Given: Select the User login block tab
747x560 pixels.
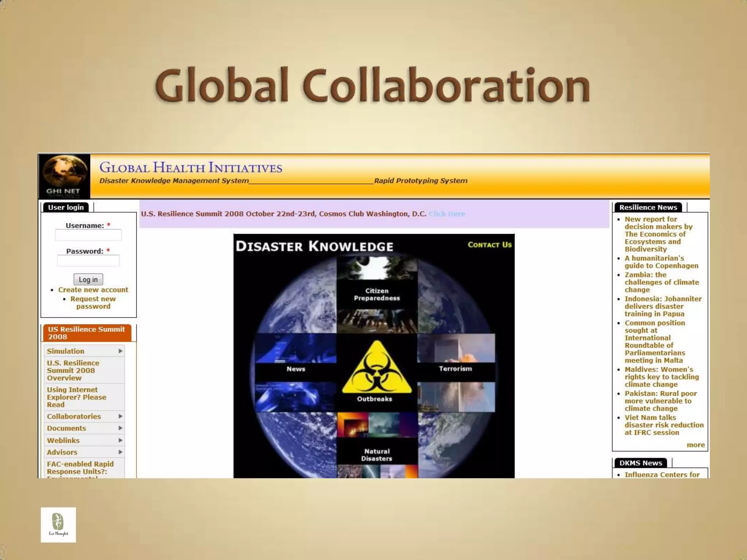Looking at the screenshot, I should [66, 207].
